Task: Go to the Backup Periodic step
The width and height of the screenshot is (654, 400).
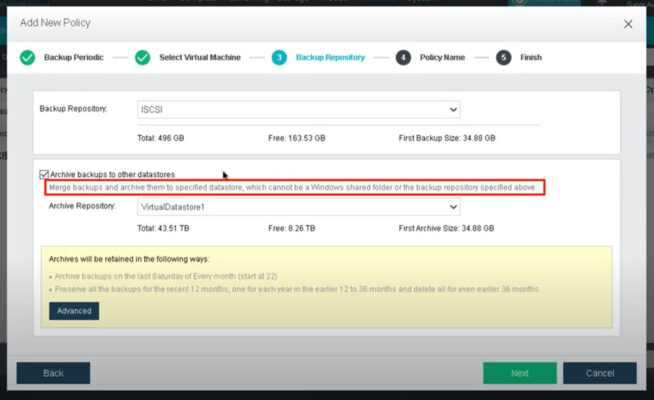Action: pos(74,58)
